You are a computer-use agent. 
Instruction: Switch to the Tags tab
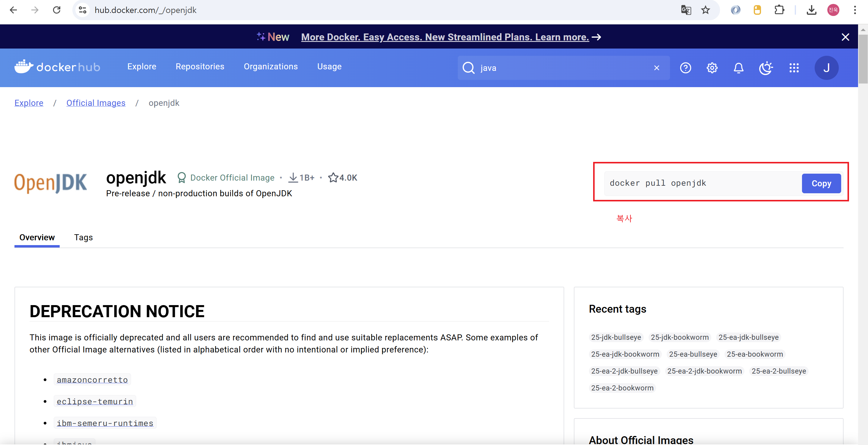[x=83, y=237]
